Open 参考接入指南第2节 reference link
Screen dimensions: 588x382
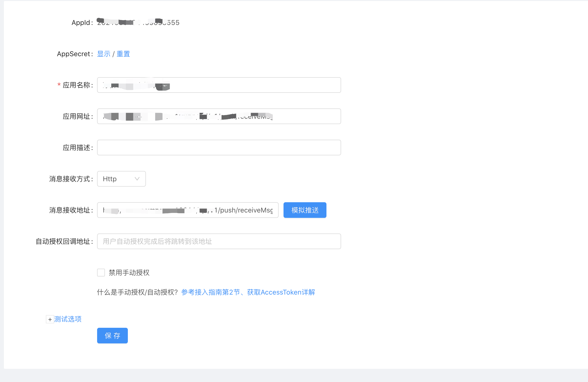[210, 292]
